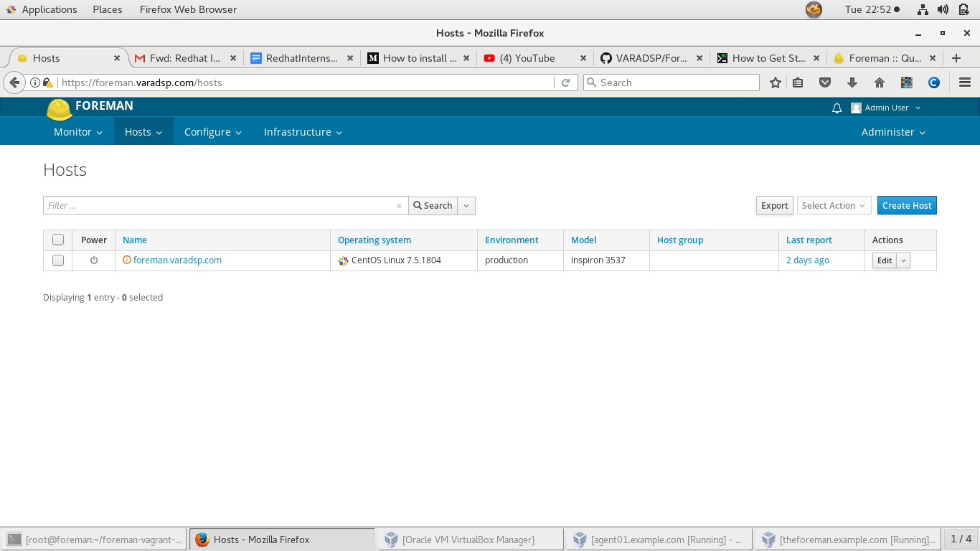Click the blue C extension icon

(x=934, y=83)
